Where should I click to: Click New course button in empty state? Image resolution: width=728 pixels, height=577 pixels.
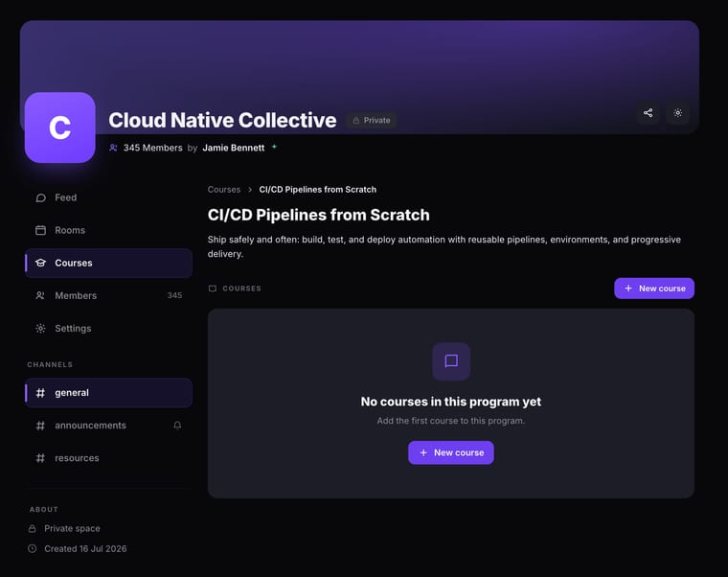(x=451, y=452)
